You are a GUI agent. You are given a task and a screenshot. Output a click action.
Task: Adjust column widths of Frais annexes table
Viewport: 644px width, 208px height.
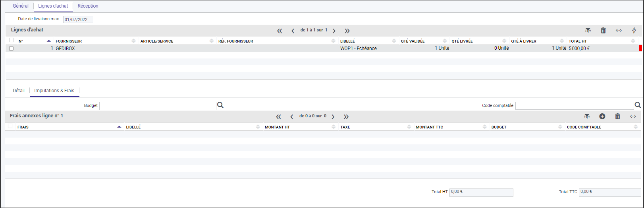point(633,117)
